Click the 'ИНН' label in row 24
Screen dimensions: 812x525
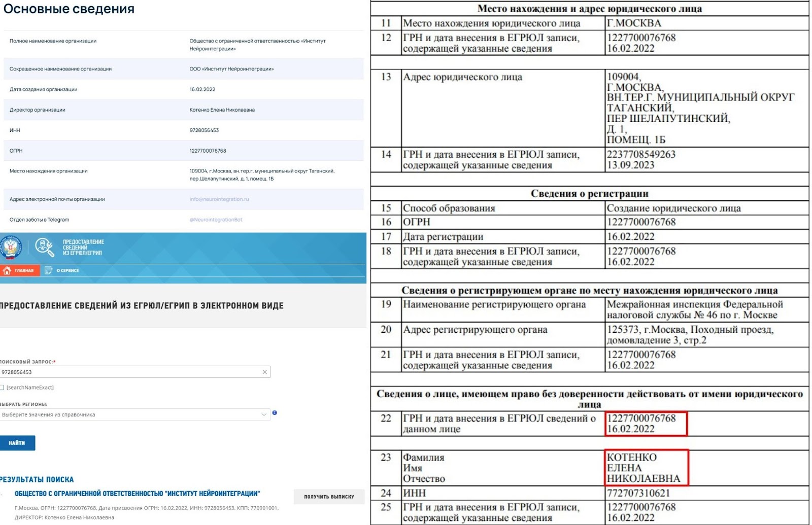(x=414, y=493)
